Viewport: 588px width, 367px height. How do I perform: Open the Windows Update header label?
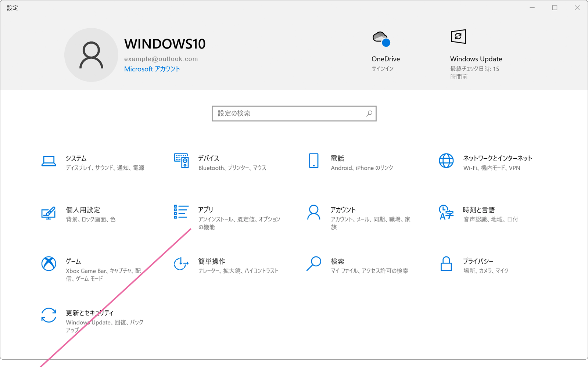tap(476, 59)
